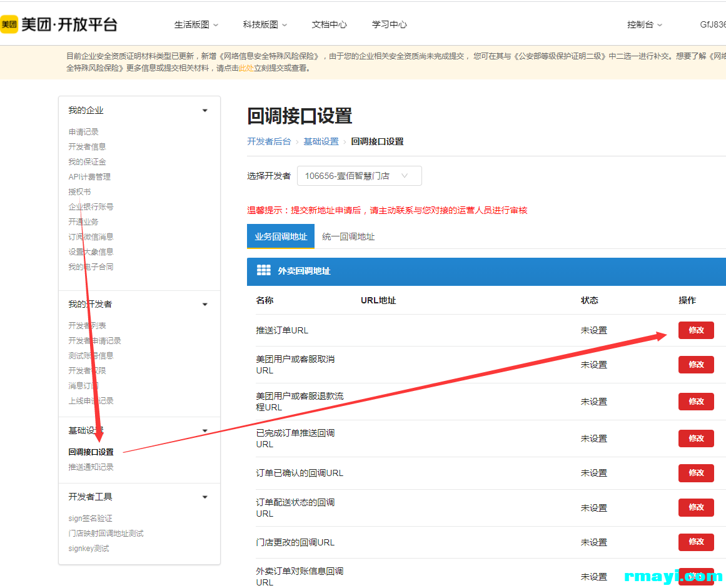
Task: Open 上线申请记录 in the sidebar
Action: tap(91, 401)
